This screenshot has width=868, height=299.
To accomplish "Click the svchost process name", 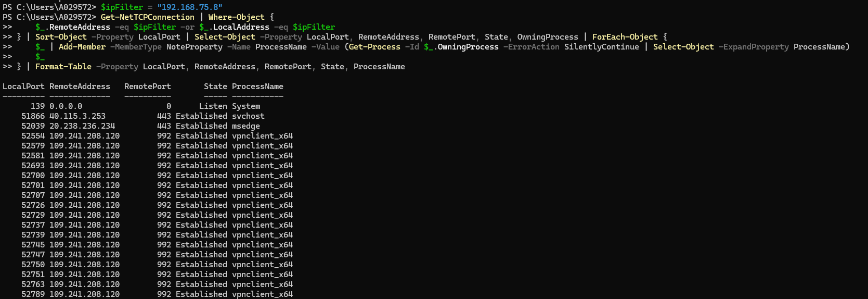I will (248, 116).
